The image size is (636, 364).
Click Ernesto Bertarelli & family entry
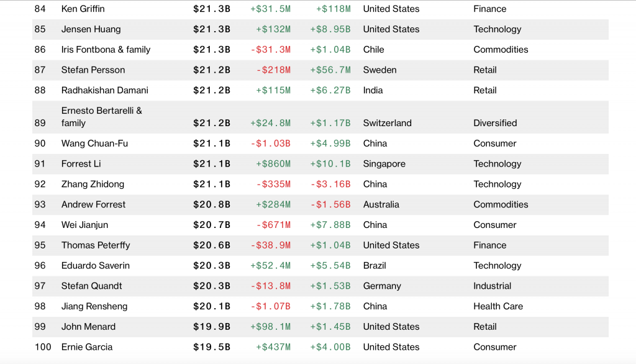101,117
